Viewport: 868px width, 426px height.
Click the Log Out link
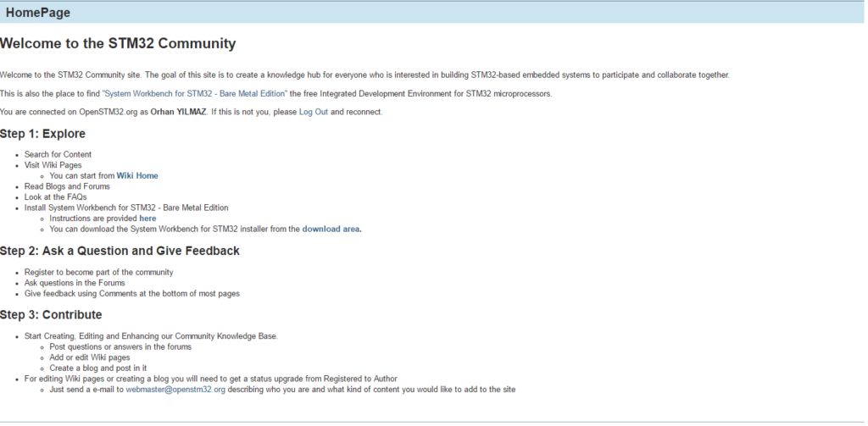(x=314, y=112)
